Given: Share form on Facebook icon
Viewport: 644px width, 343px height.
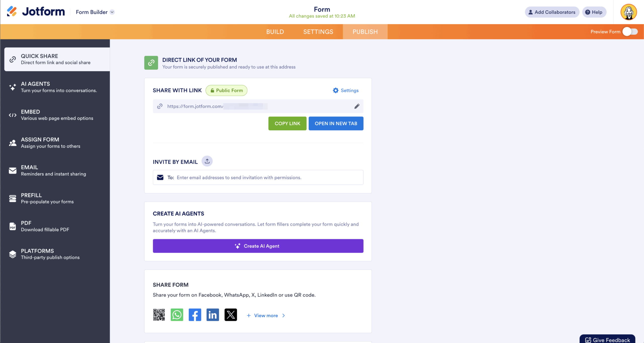Looking at the screenshot, I should [x=195, y=315].
